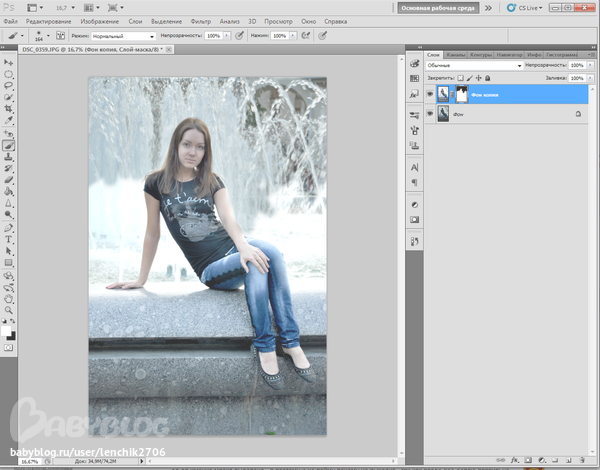Open the Фильтр menu
600x470 pixels.
tap(202, 20)
